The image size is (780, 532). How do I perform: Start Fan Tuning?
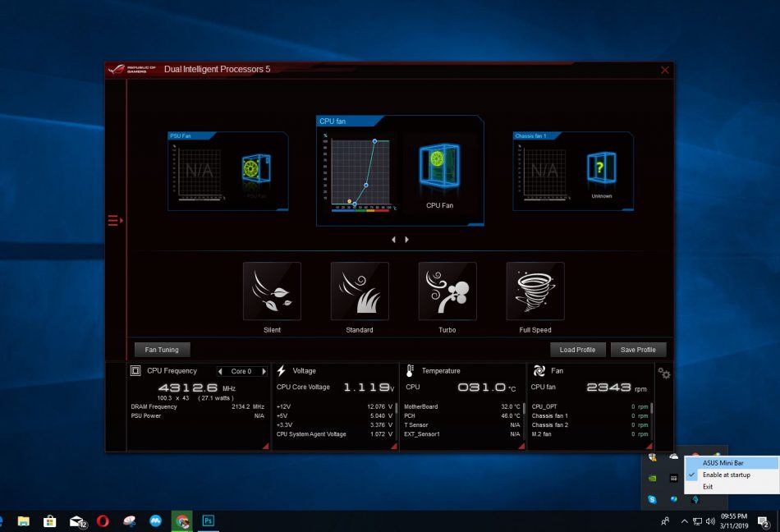tap(161, 349)
